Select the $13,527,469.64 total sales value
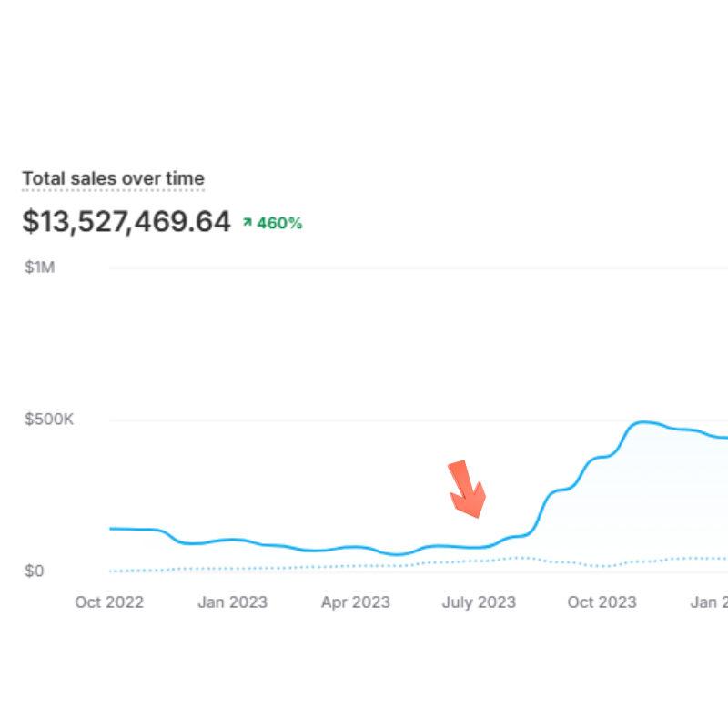Screen dimensions: 728x728 click(x=126, y=221)
